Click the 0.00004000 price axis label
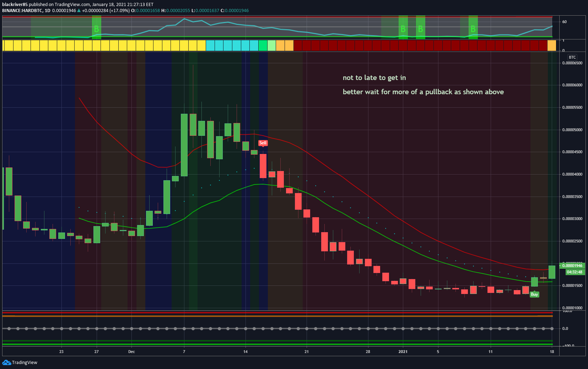 click(572, 174)
